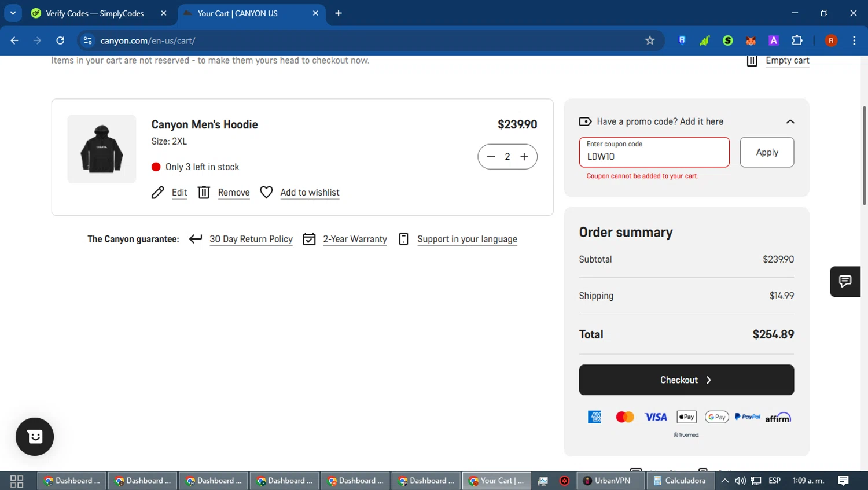
Task: Click the MetaMask fox extension icon
Action: click(751, 40)
